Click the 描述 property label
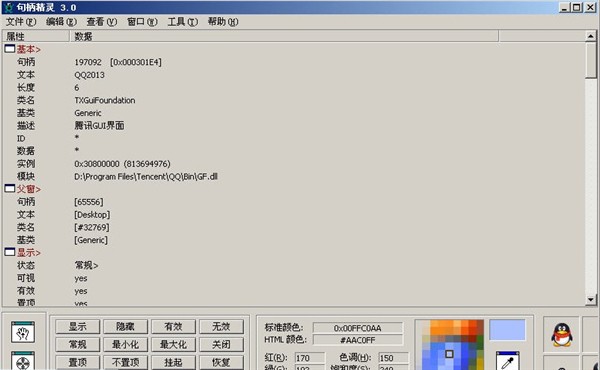This screenshot has width=600, height=370. [26, 126]
